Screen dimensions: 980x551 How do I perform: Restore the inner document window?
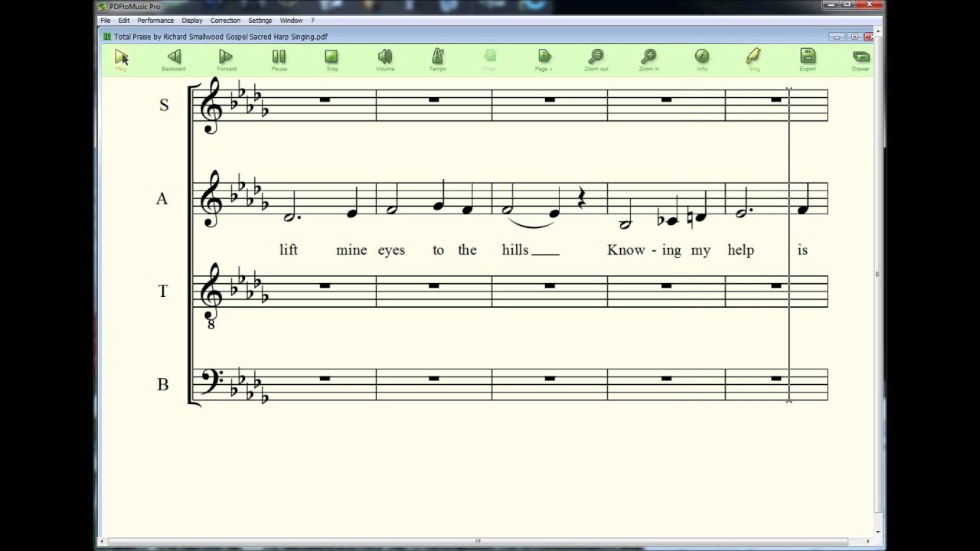click(x=854, y=37)
